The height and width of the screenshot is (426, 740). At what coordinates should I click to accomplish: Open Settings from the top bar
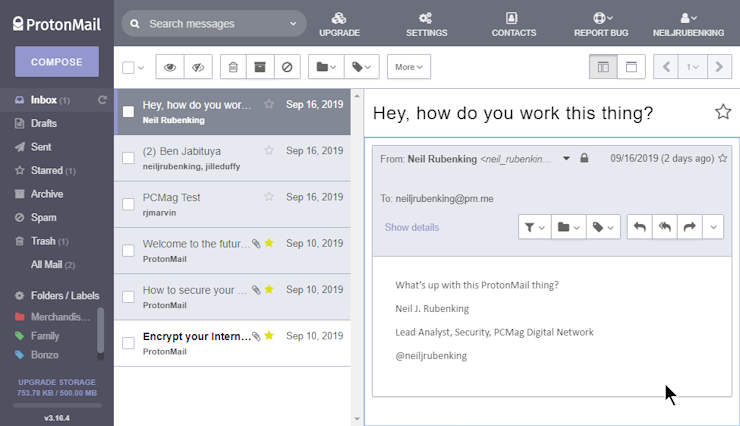coord(427,24)
